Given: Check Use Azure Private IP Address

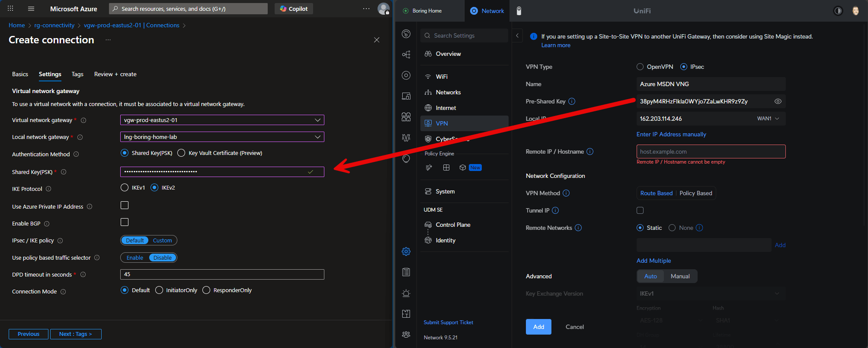Looking at the screenshot, I should (x=125, y=205).
